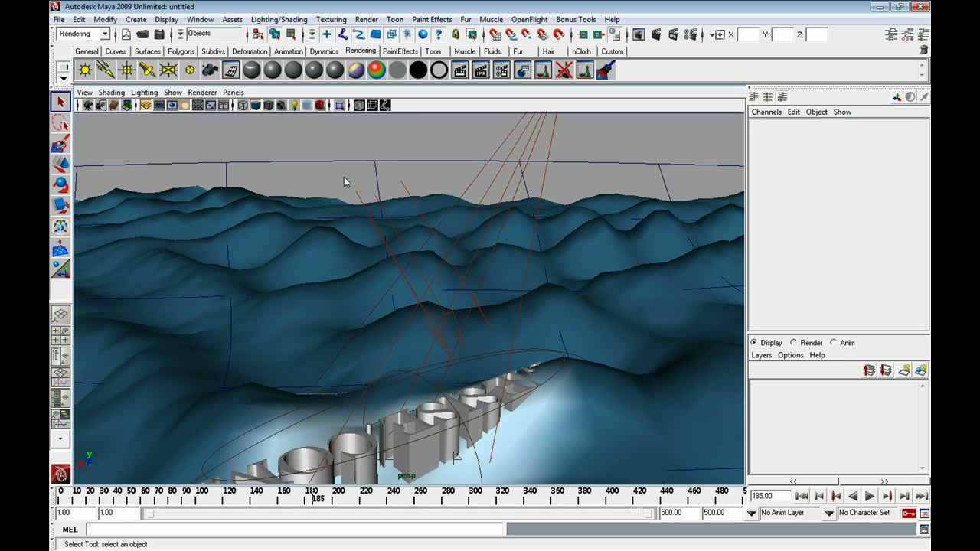Select the Anim layer radio button
Screen dimensions: 980x551
834,343
